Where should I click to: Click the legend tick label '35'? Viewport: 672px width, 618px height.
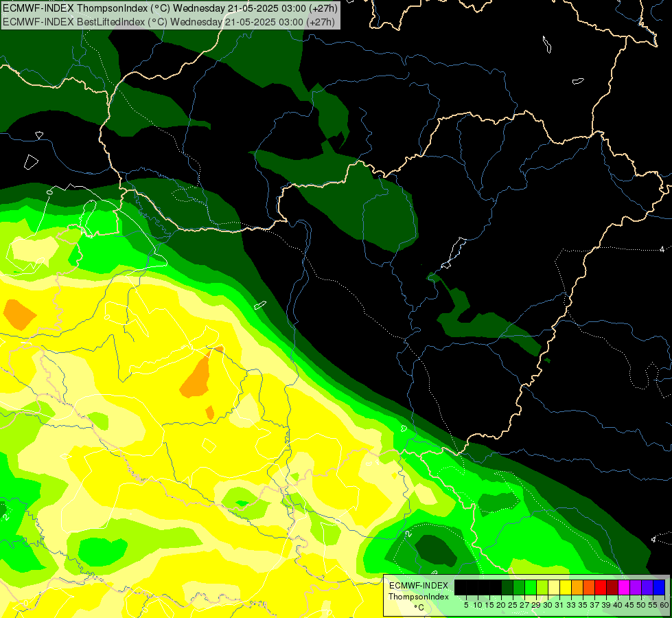click(583, 605)
